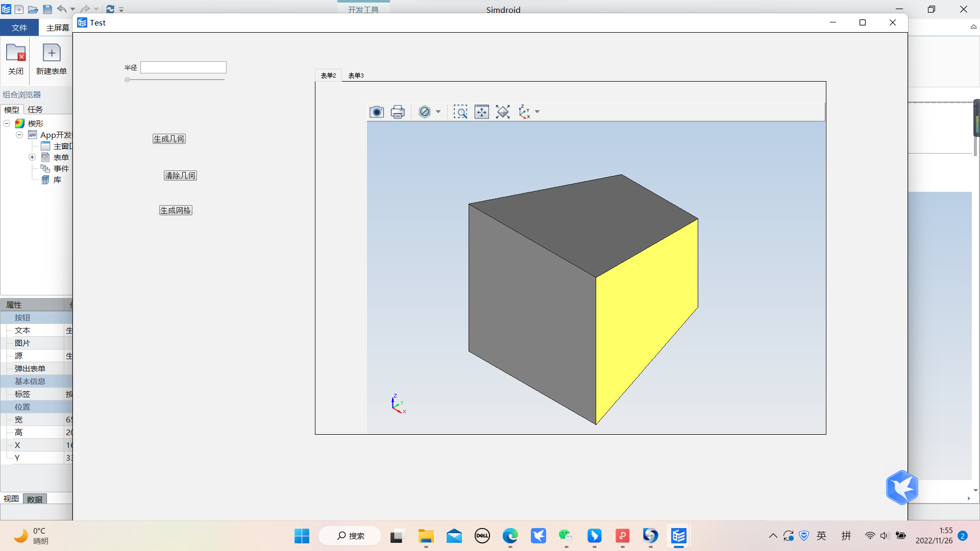The height and width of the screenshot is (551, 980).
Task: Show hidden system tray icons
Action: click(773, 536)
